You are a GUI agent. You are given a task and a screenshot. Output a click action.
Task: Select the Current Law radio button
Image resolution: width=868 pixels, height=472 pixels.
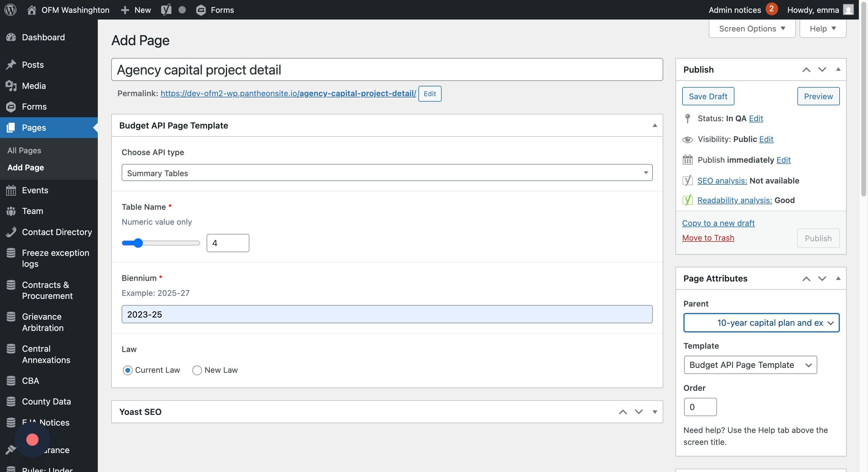[128, 370]
